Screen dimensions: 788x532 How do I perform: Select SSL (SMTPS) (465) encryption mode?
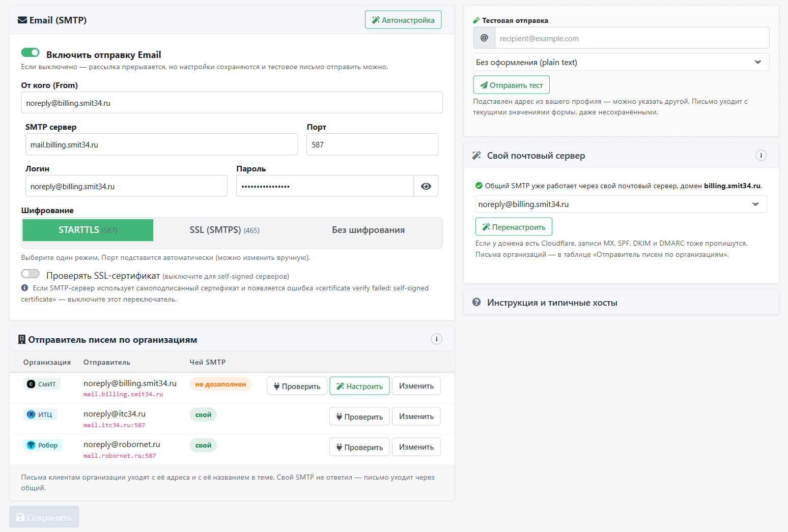[224, 230]
